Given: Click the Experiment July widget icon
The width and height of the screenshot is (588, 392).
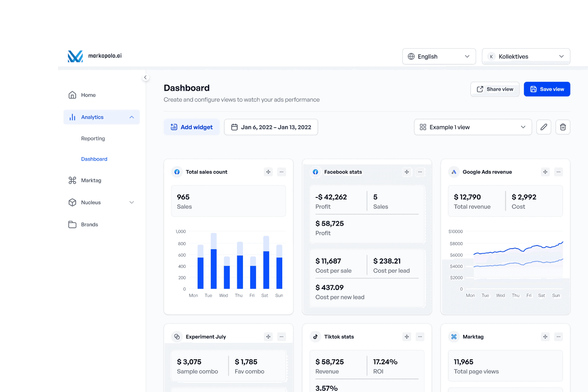Looking at the screenshot, I should pyautogui.click(x=177, y=337).
